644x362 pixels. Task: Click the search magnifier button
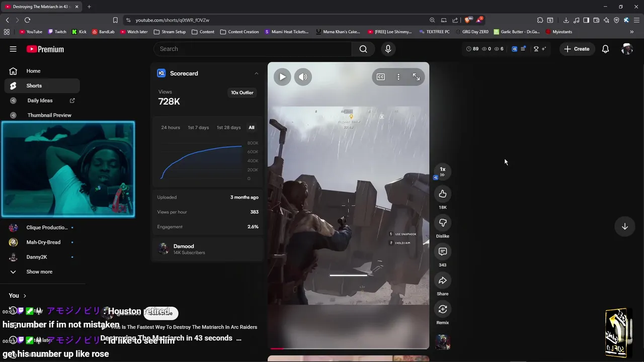(x=363, y=49)
